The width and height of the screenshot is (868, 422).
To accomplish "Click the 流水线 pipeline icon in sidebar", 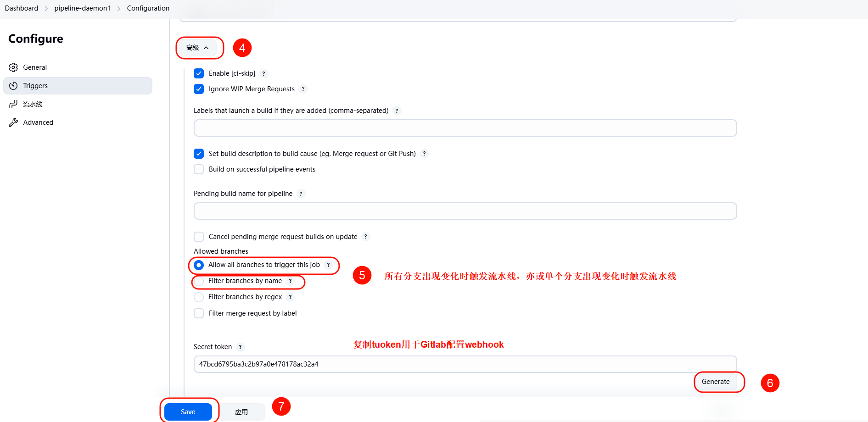I will click(x=13, y=104).
